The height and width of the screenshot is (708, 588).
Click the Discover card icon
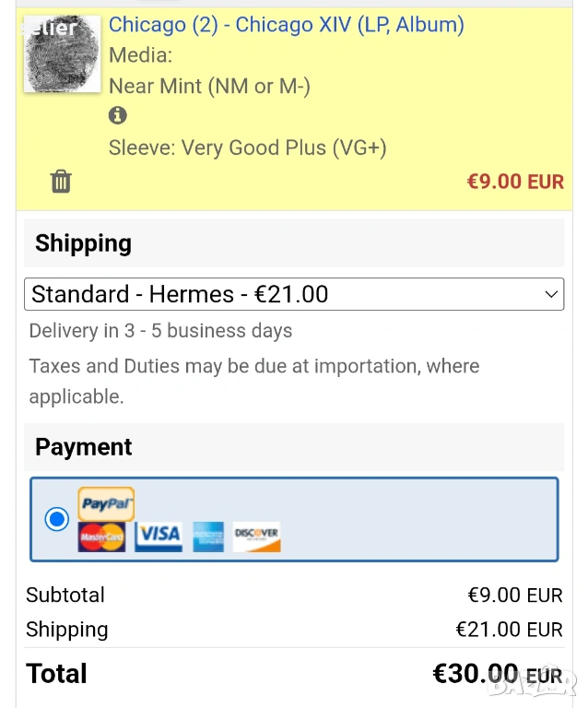pos(256,537)
